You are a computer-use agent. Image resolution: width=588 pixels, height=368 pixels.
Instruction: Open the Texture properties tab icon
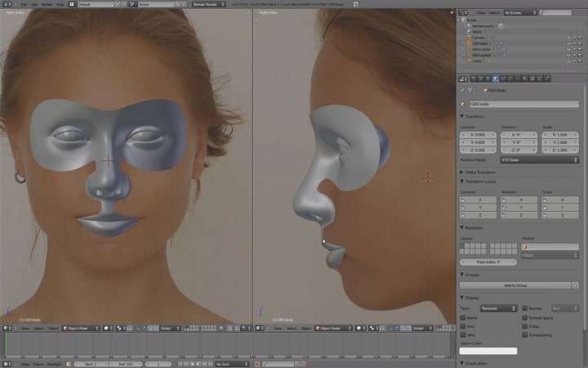tap(532, 79)
